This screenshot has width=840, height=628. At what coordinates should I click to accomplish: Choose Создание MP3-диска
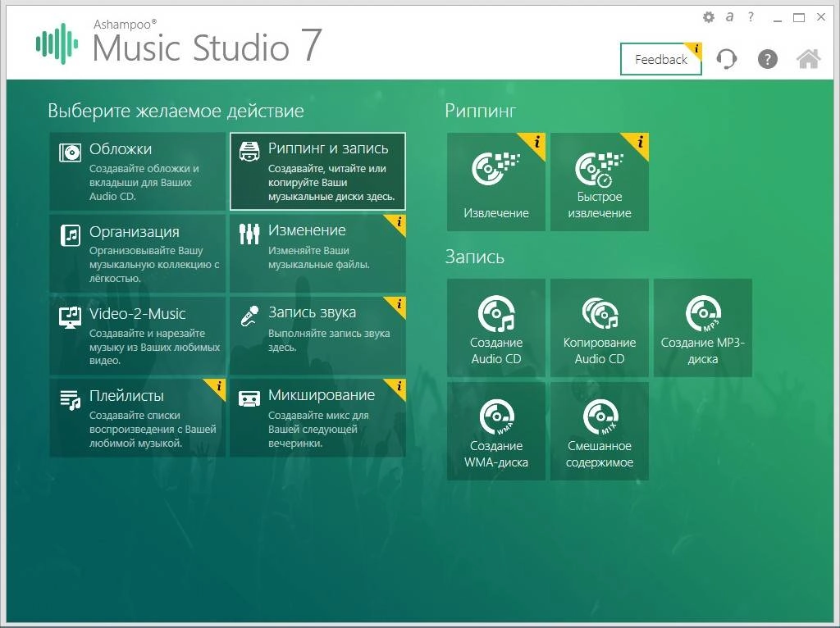point(703,328)
